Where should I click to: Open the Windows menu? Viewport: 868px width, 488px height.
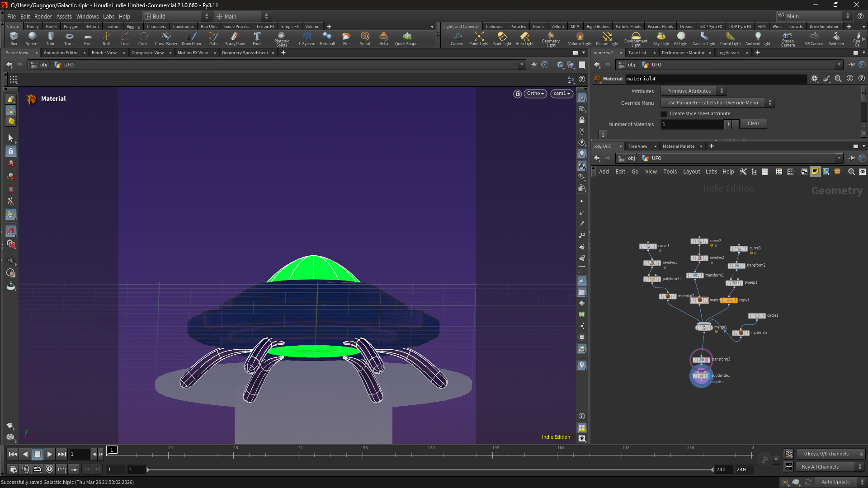[87, 16]
